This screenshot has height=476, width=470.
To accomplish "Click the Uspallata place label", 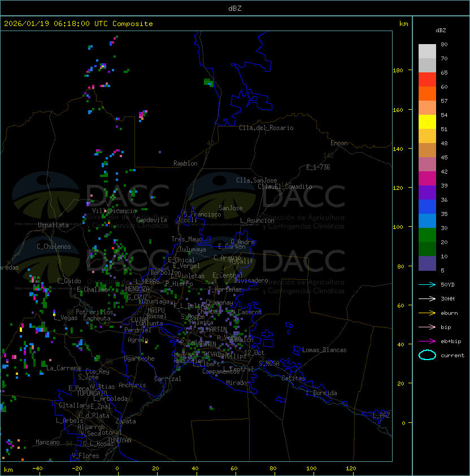I will coord(53,225).
